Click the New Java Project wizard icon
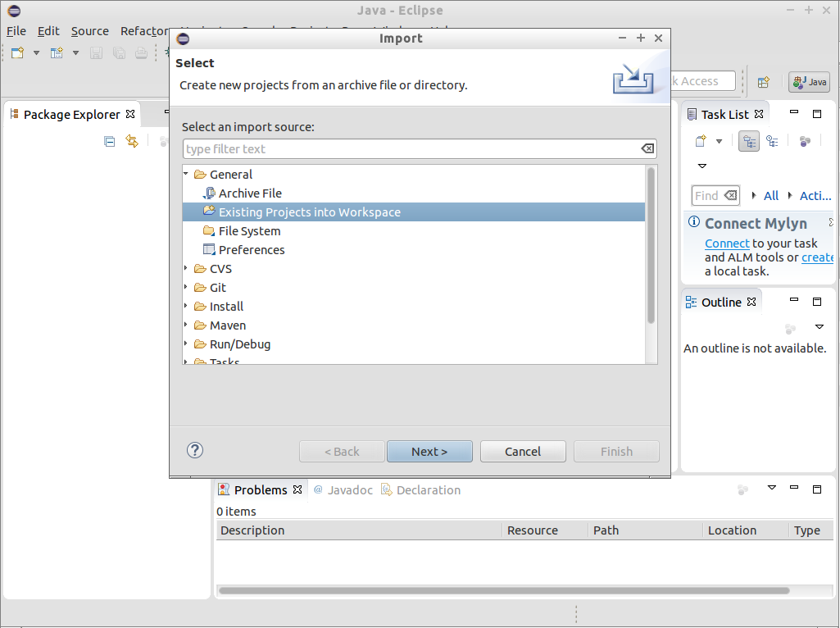 tap(57, 52)
